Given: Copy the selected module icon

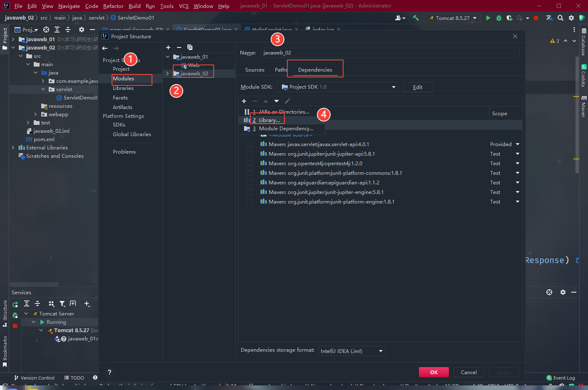Looking at the screenshot, I should click(190, 47).
